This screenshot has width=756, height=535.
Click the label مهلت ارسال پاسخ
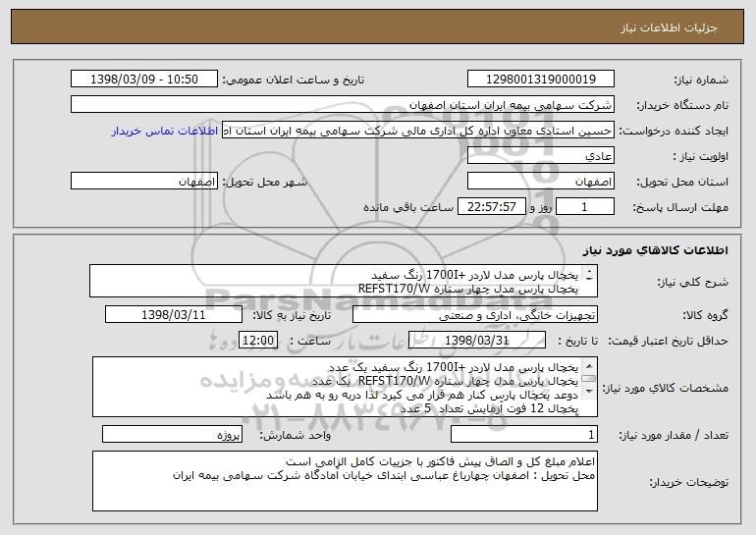[x=680, y=207]
